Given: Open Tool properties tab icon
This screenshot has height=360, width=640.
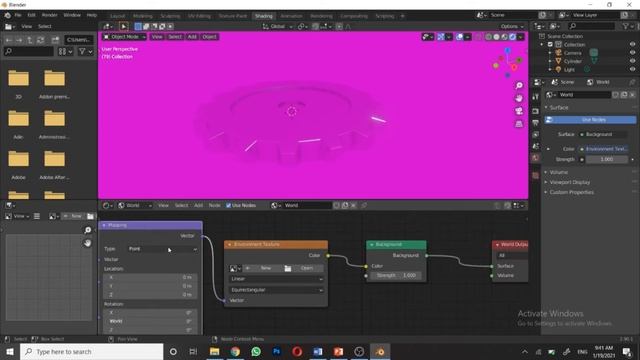Looking at the screenshot, I should click(536, 97).
